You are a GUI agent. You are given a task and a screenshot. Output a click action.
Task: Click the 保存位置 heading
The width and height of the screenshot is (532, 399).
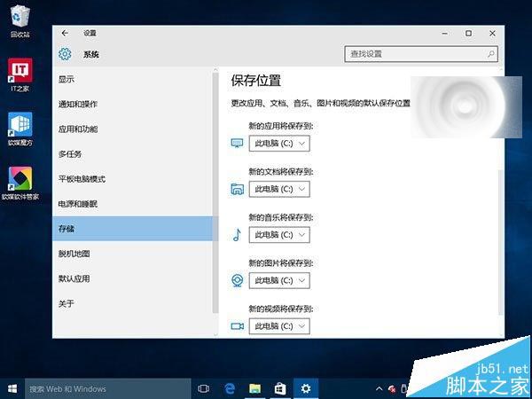point(256,81)
